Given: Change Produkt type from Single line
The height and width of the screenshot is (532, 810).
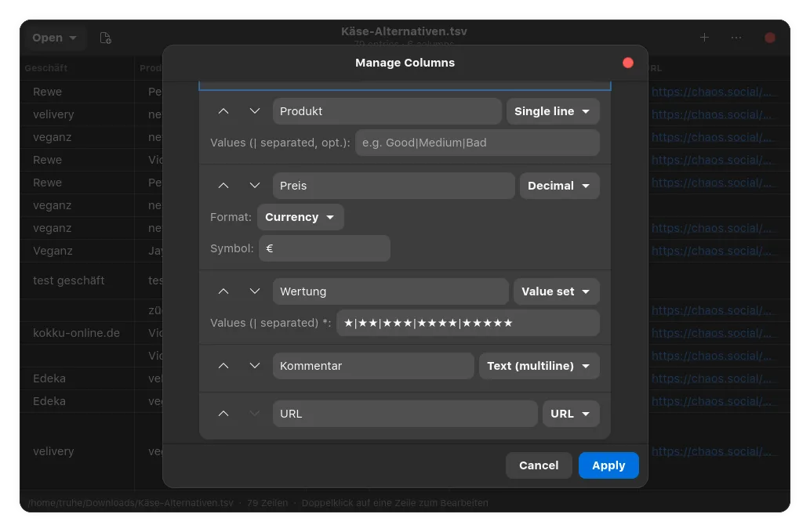Looking at the screenshot, I should click(x=553, y=110).
